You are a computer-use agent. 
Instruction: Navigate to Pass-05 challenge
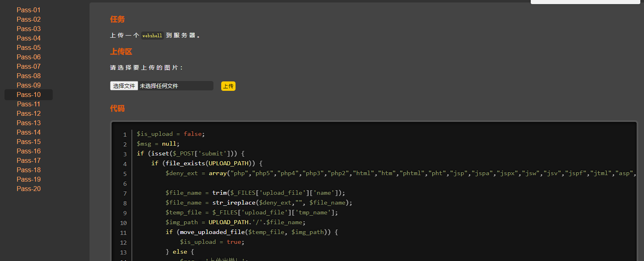click(28, 47)
